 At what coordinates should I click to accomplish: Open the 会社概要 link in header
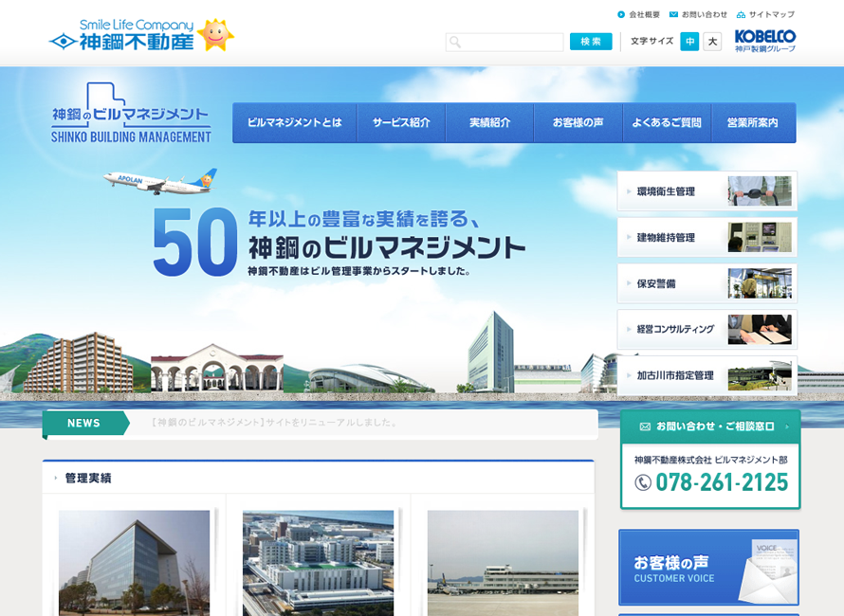click(644, 14)
